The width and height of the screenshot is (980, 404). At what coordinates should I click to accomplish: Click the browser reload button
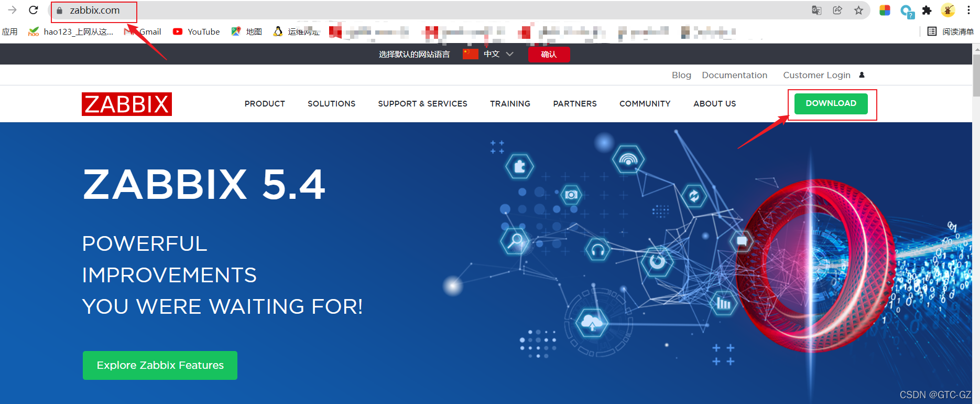[34, 10]
